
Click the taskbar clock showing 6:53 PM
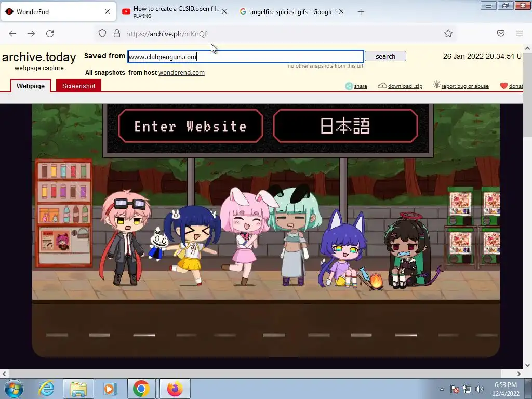506,389
